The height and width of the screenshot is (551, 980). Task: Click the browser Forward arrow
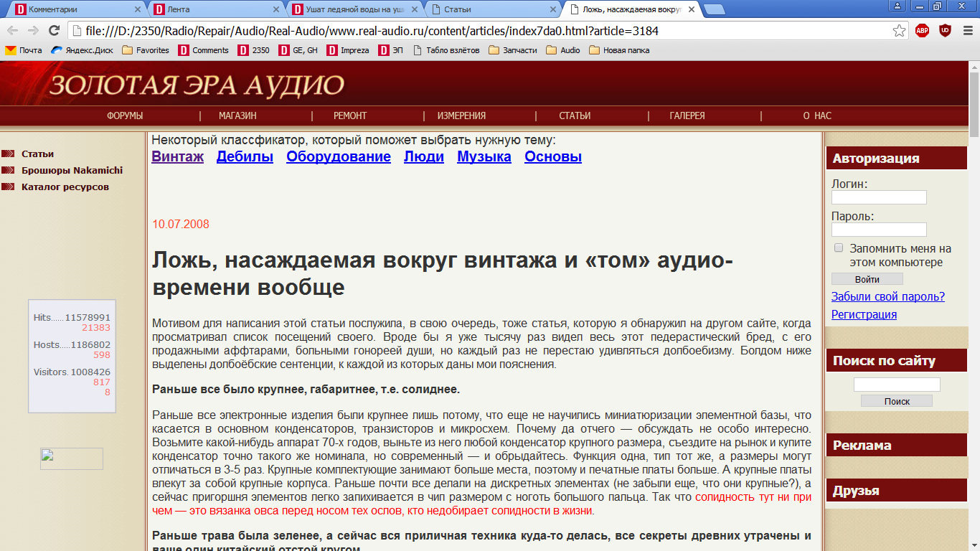coord(33,31)
